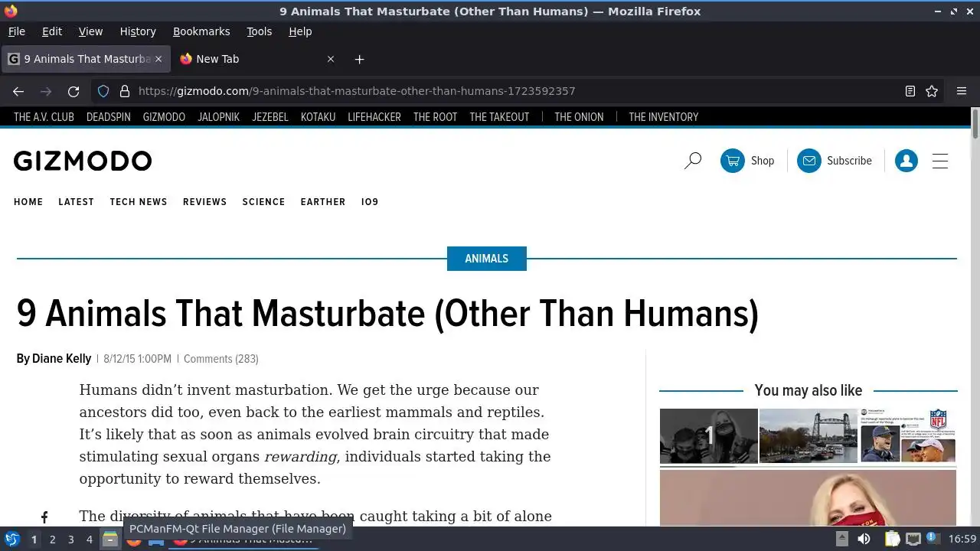Go to LATEST navigation section
The image size is (980, 551).
pos(76,202)
